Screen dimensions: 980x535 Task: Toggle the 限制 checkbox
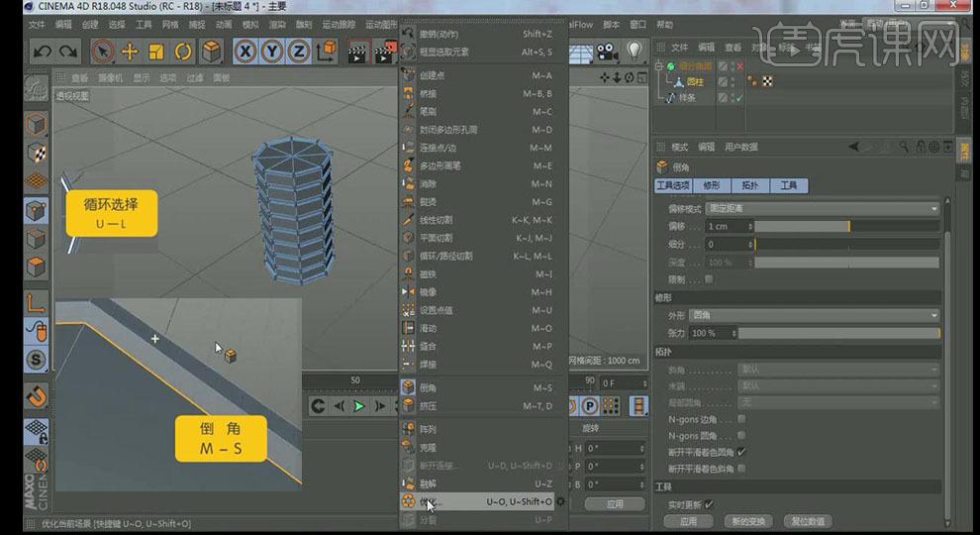[709, 279]
